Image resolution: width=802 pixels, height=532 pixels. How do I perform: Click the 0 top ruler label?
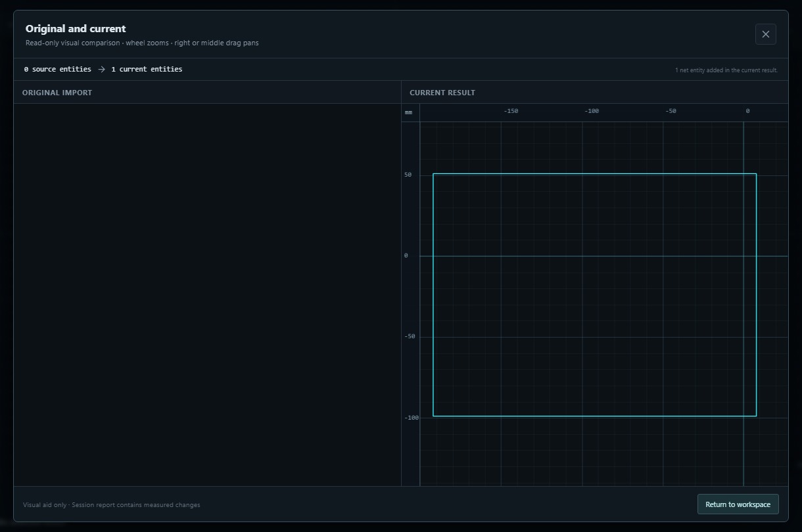747,111
